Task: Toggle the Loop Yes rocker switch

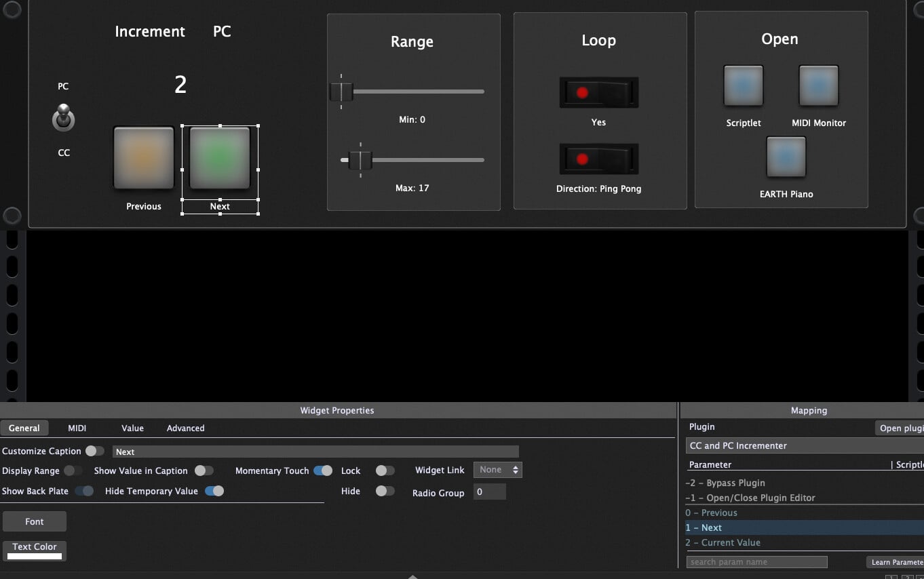Action: (598, 92)
